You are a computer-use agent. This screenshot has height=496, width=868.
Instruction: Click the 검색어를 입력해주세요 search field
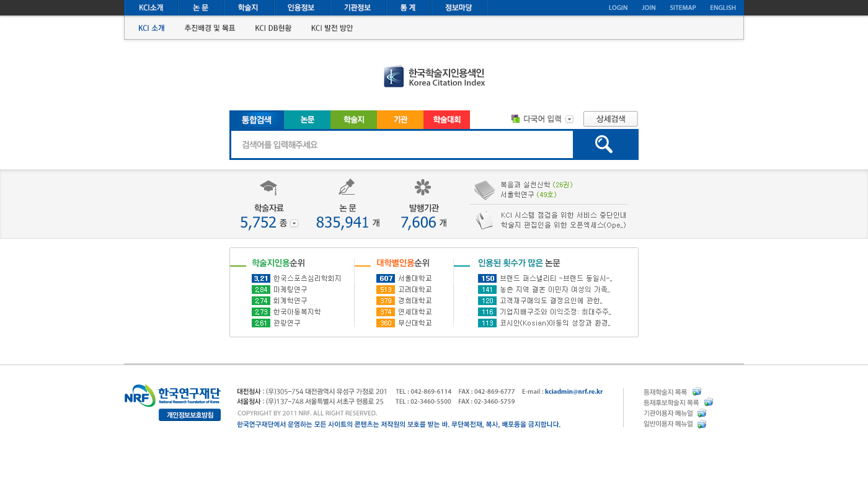tap(402, 144)
